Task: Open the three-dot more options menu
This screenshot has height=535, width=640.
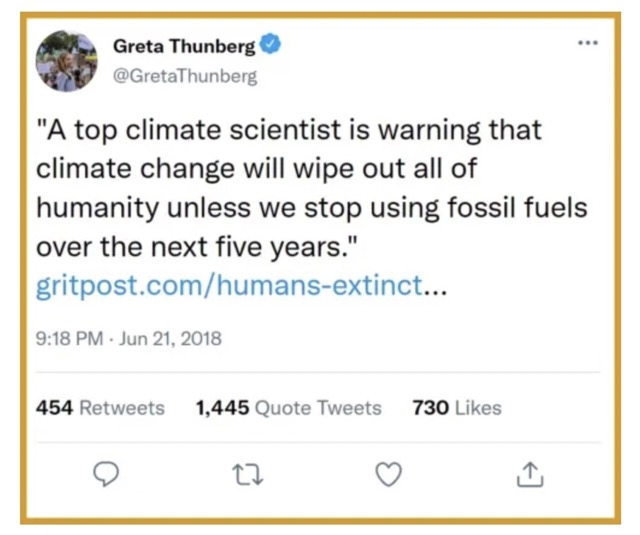Action: tap(587, 43)
